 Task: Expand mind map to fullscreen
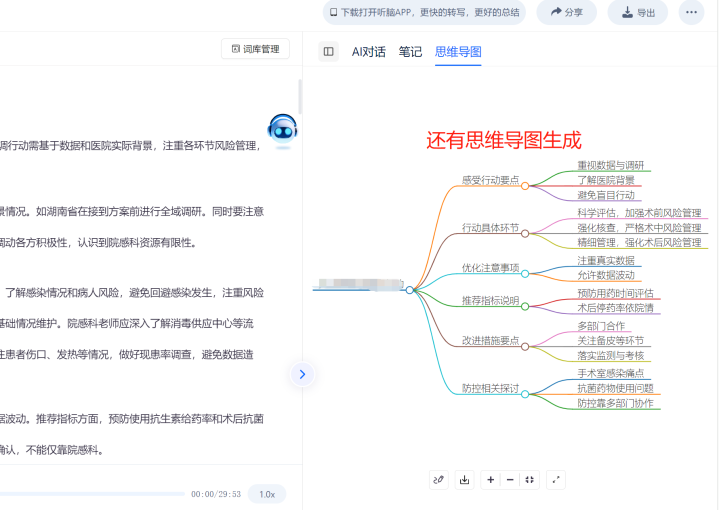[556, 480]
